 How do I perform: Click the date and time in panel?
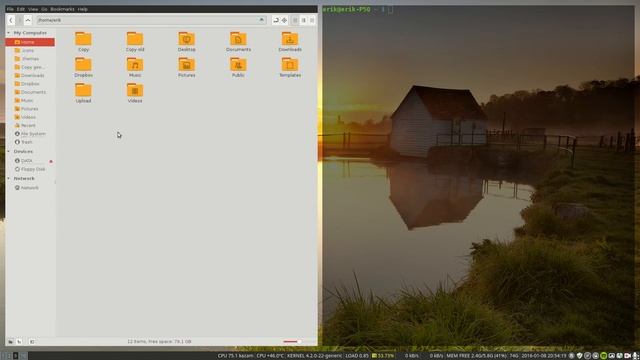544,356
